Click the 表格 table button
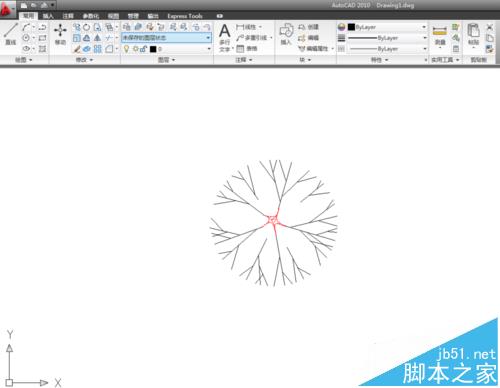 pyautogui.click(x=247, y=49)
